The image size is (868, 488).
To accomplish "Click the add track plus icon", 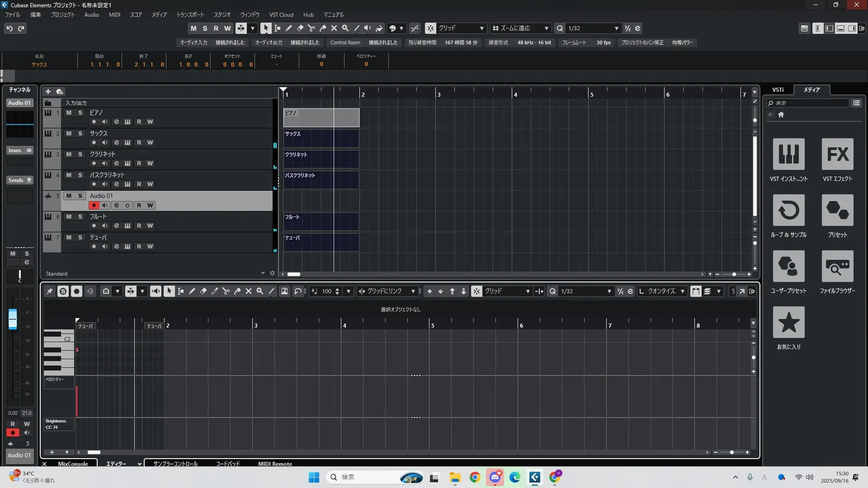I will pyautogui.click(x=48, y=91).
